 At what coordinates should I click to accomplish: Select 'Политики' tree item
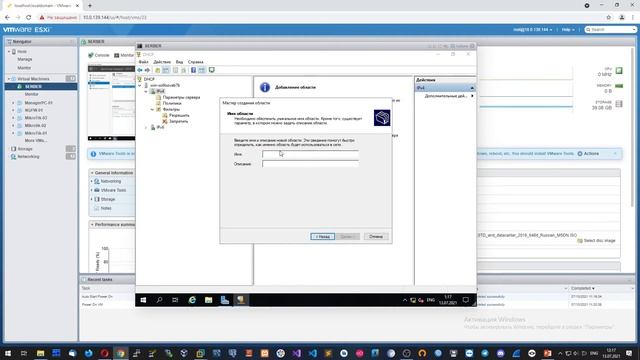pyautogui.click(x=172, y=103)
